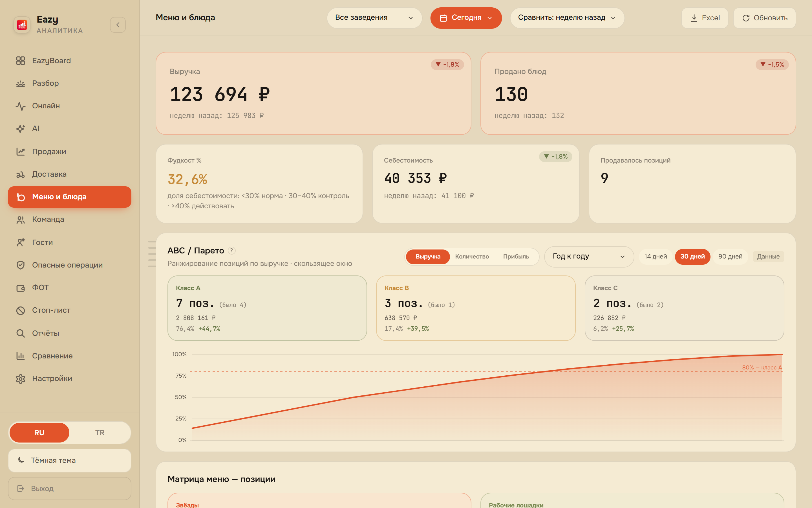Open the Класс B summary card
The image size is (812, 508).
click(476, 308)
